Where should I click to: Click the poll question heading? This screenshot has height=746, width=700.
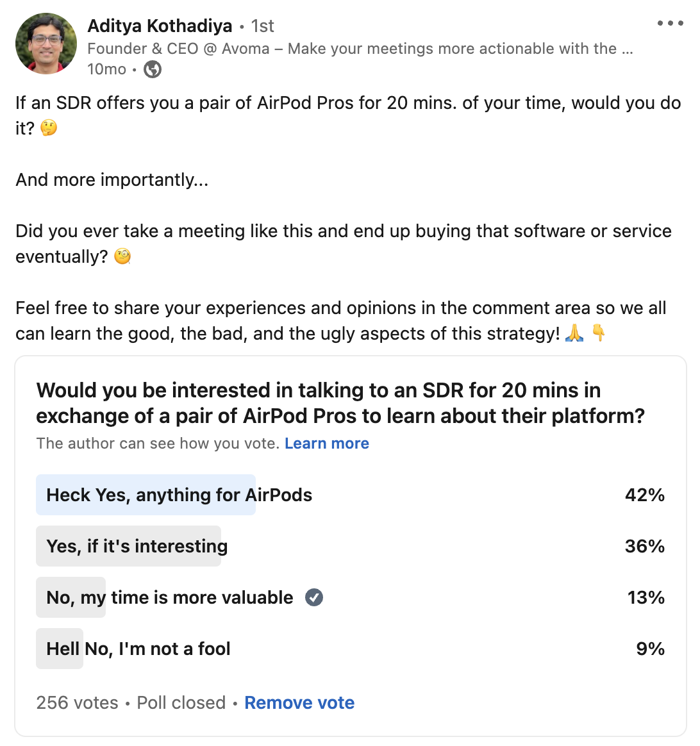tap(340, 403)
